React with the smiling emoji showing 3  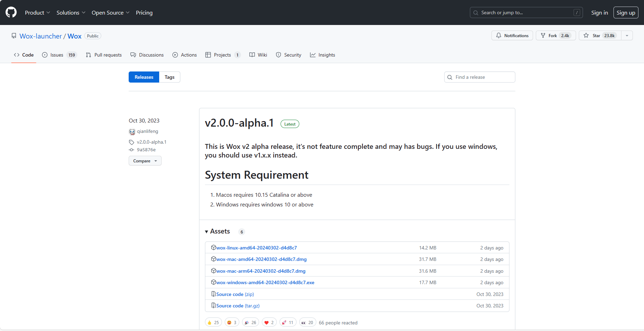pyautogui.click(x=232, y=323)
